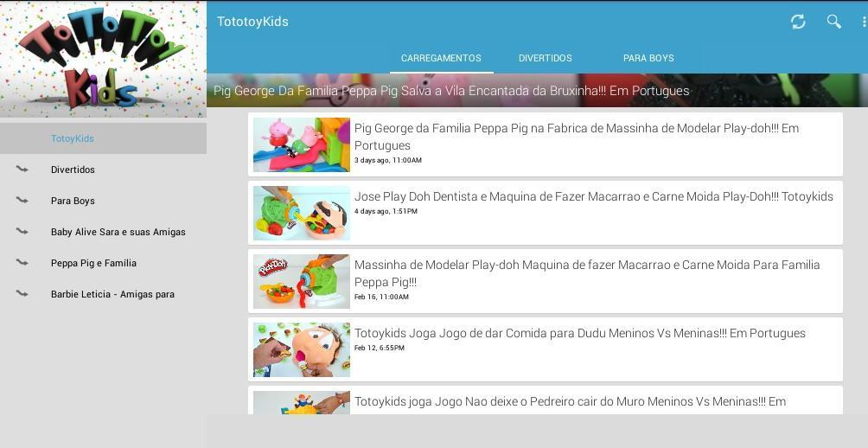Open title 'Massinha de Modelar Play-doh Maquina'
The image size is (868, 448).
tap(587, 273)
